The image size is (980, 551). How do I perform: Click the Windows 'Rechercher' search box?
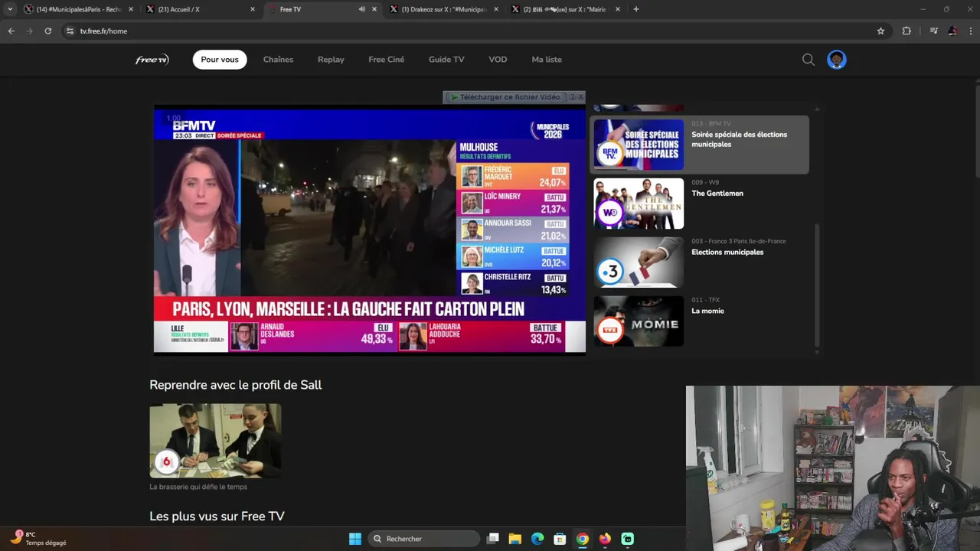(423, 539)
